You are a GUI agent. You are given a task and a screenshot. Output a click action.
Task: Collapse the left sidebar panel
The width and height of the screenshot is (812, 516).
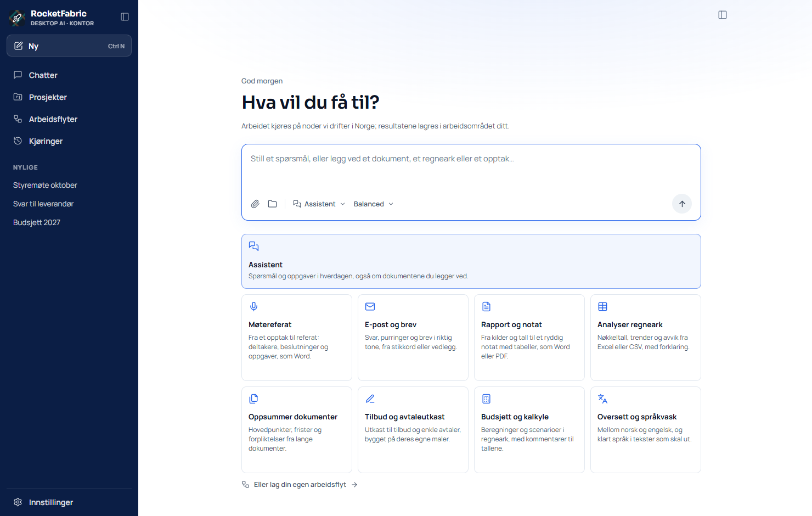click(125, 17)
